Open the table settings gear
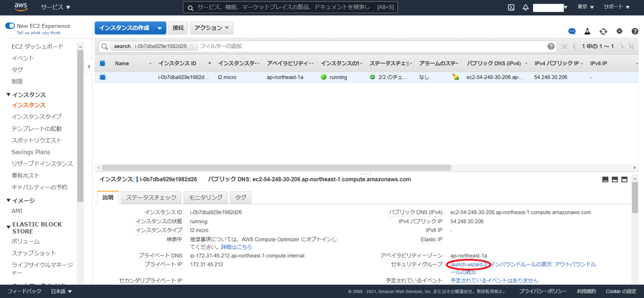 (x=619, y=32)
